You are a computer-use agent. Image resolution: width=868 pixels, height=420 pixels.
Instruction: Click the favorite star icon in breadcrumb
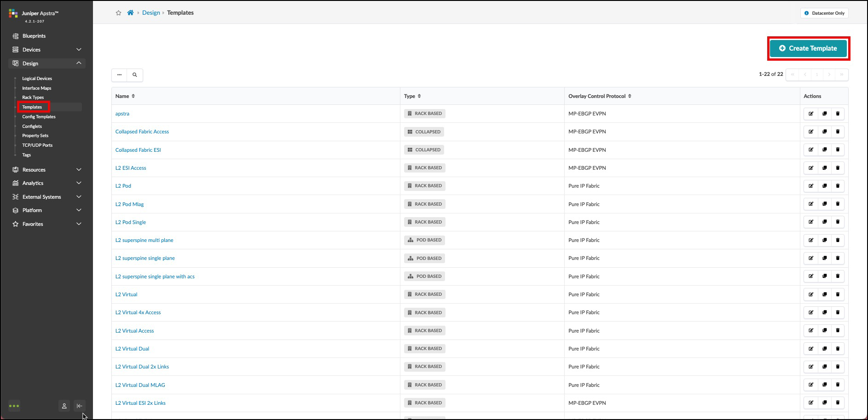118,13
